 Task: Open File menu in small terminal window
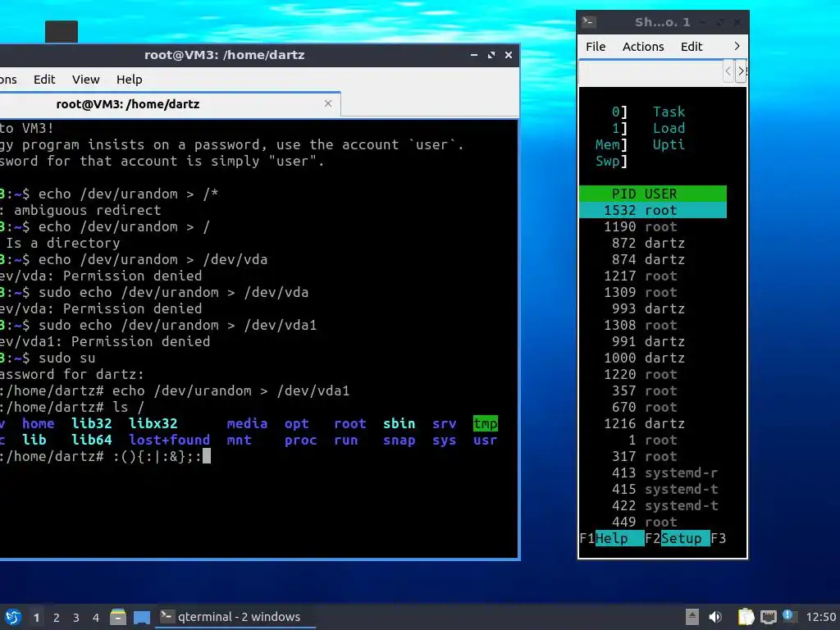tap(596, 47)
